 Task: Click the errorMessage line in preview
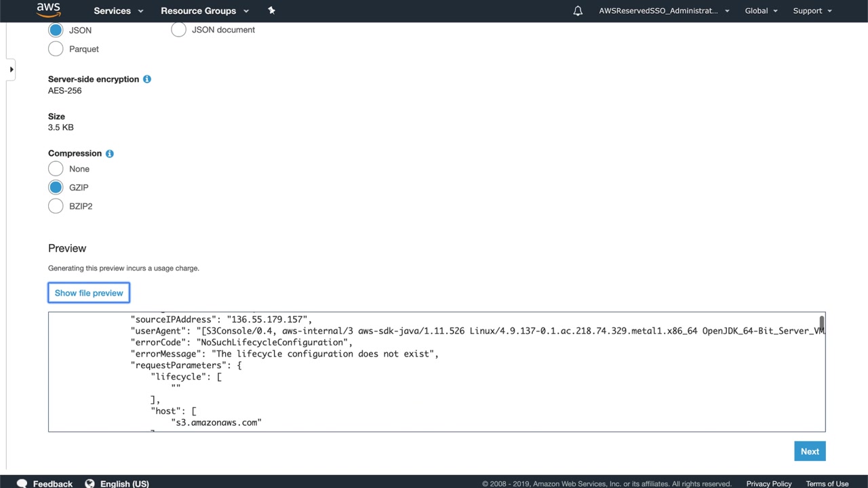tap(285, 354)
